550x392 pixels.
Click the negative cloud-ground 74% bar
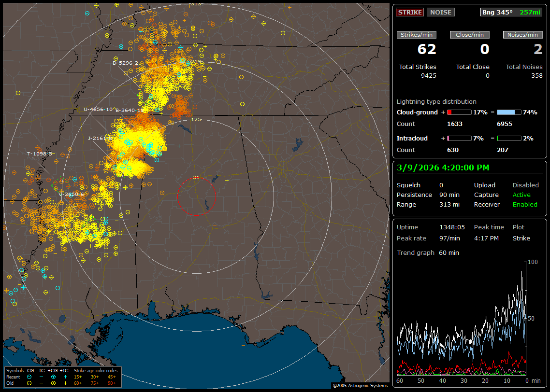[509, 112]
